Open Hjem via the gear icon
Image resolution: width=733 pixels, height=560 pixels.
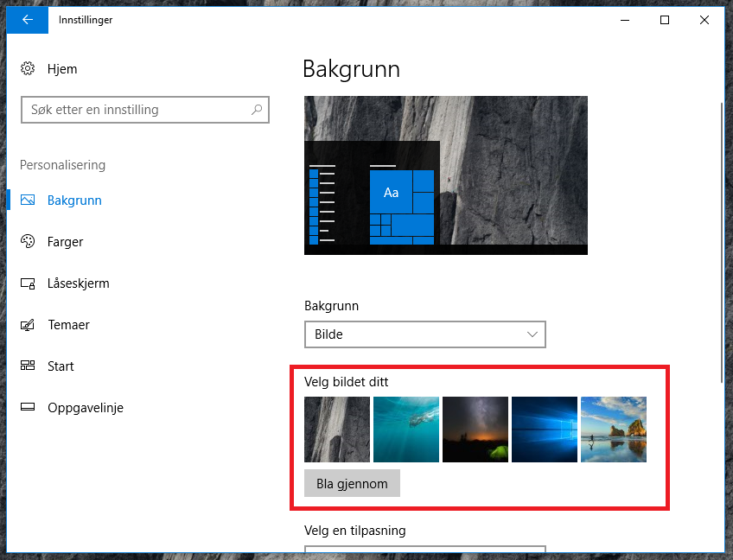(28, 69)
